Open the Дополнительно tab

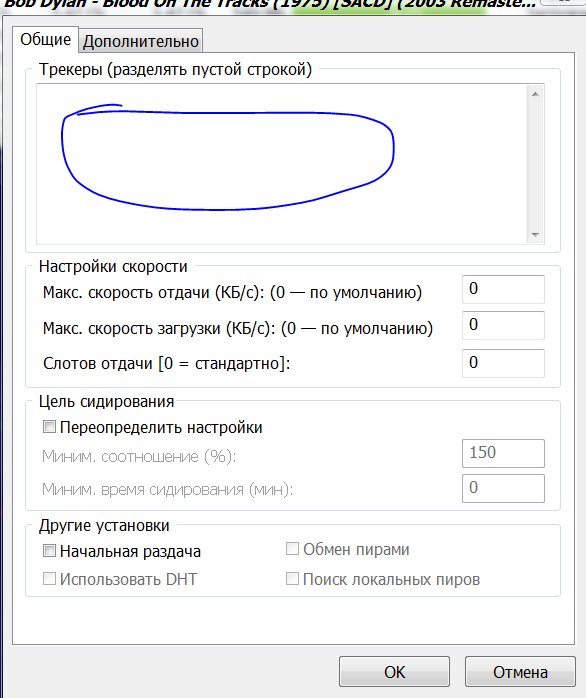click(x=141, y=41)
